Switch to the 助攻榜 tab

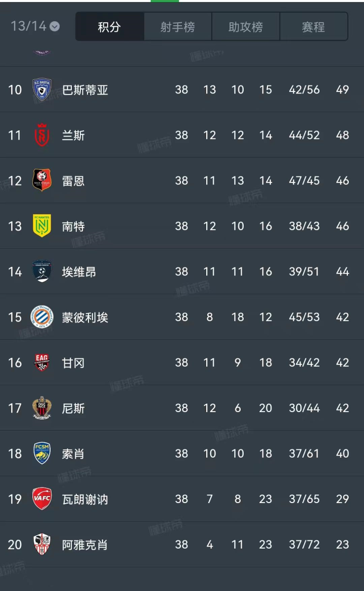click(x=246, y=27)
